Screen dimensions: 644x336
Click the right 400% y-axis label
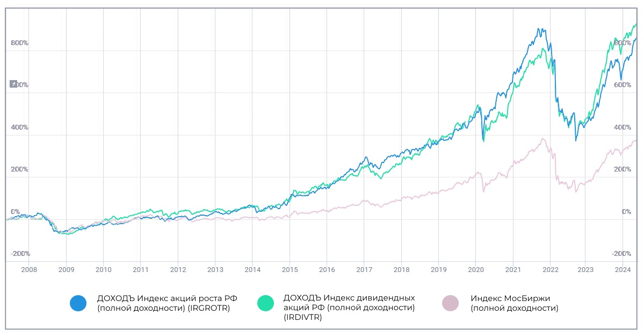623,127
